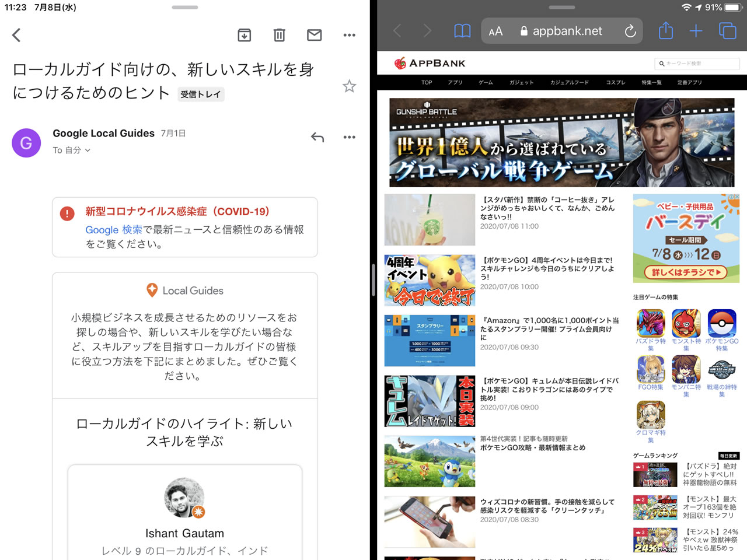Tap the battery status indicator

732,8
